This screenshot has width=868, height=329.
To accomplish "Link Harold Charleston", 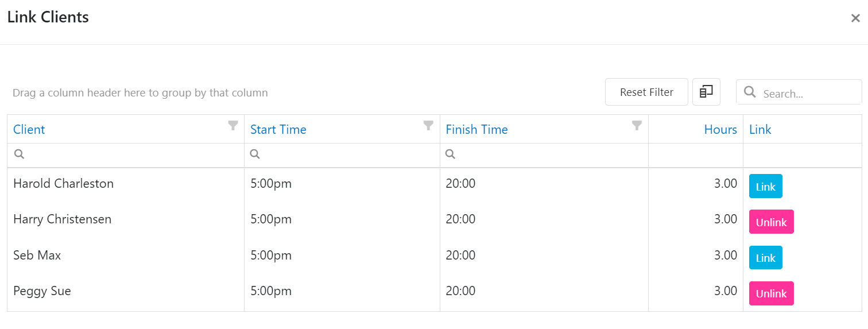I will [x=765, y=186].
